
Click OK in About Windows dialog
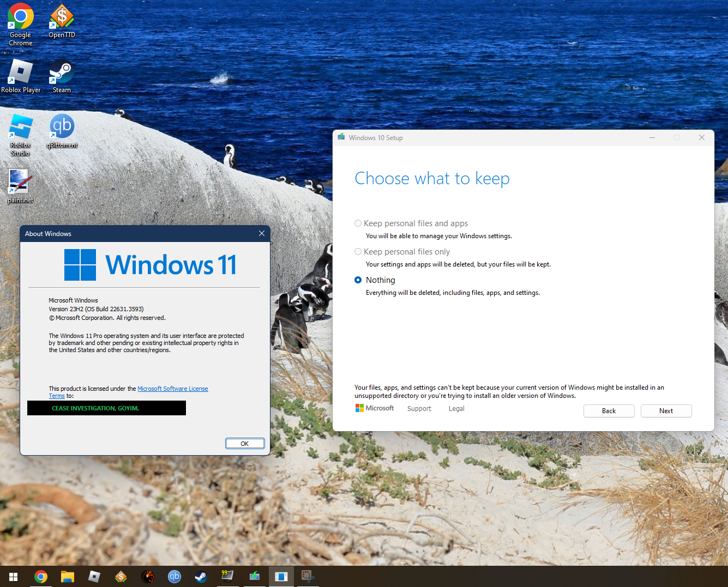[x=245, y=444]
